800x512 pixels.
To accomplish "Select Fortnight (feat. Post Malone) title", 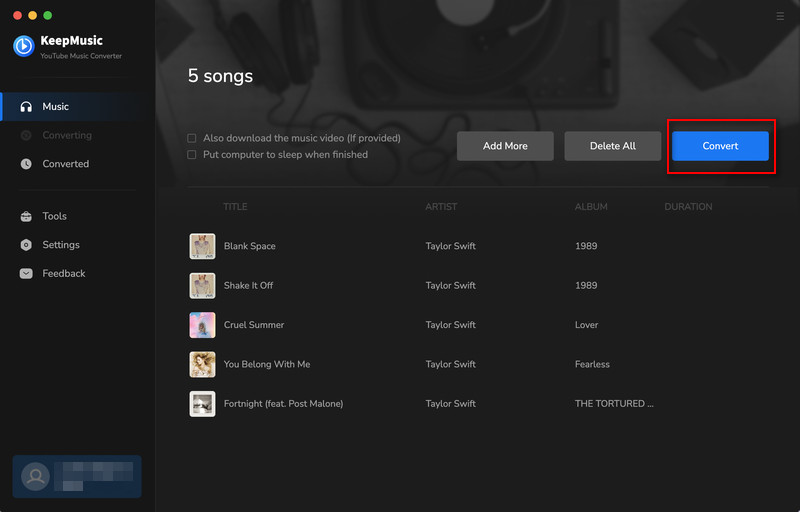I will pyautogui.click(x=284, y=403).
